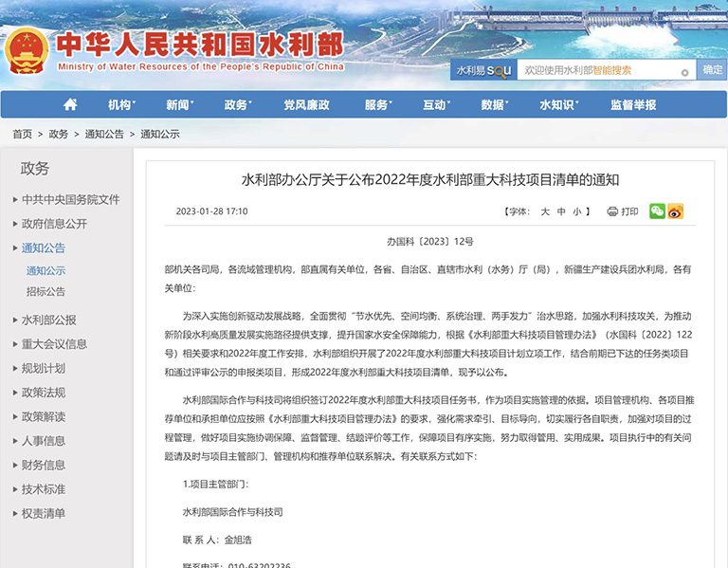This screenshot has height=568, width=728.
Task: Click the 打印 print link
Action: click(x=630, y=211)
